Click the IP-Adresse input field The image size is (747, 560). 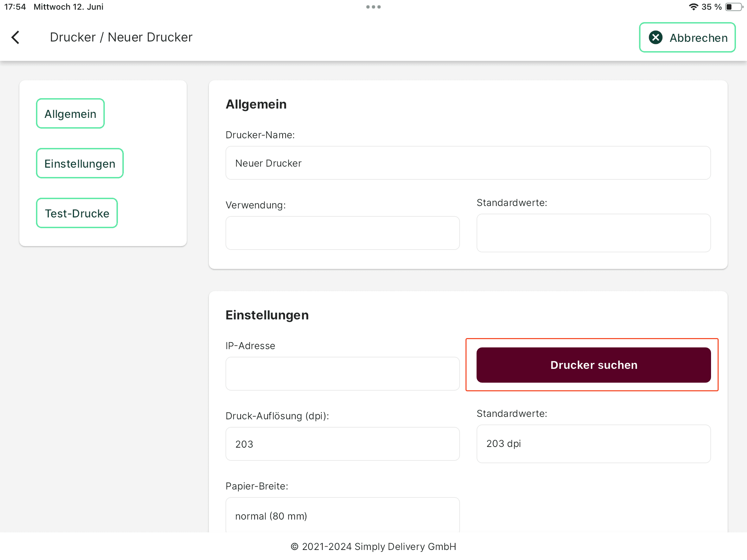[x=342, y=374]
